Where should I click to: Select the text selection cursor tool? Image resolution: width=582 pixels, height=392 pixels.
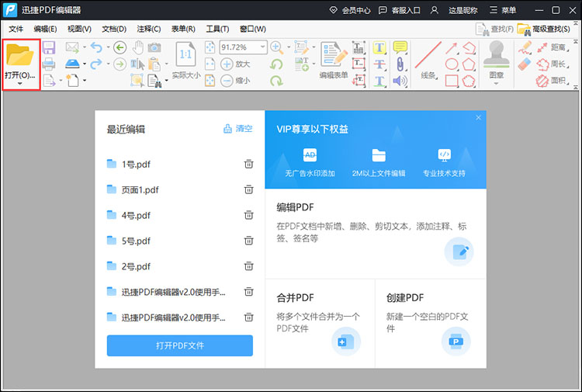point(137,64)
